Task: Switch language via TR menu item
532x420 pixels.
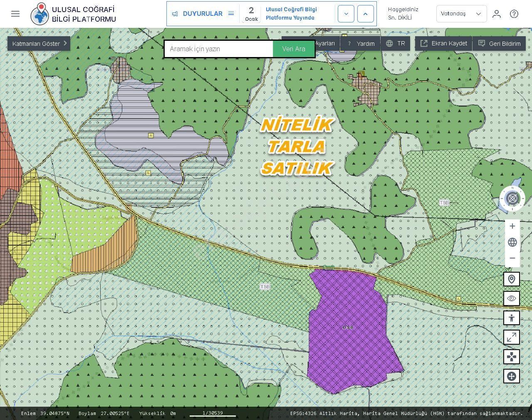Action: point(396,44)
